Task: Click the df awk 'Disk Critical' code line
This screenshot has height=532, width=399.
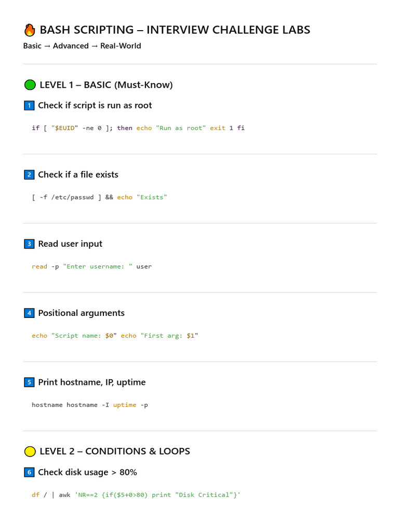Action: pos(136,495)
